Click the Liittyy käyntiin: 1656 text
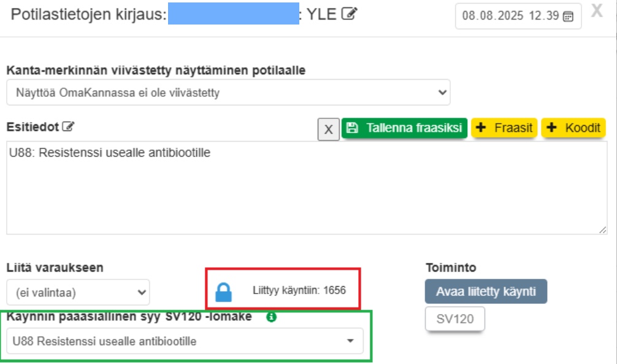Image resolution: width=617 pixels, height=364 pixels. point(299,289)
